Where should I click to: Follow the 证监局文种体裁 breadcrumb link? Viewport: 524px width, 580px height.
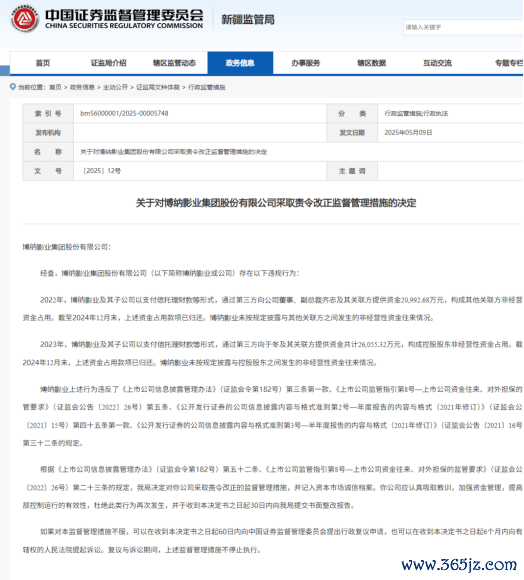click(158, 87)
